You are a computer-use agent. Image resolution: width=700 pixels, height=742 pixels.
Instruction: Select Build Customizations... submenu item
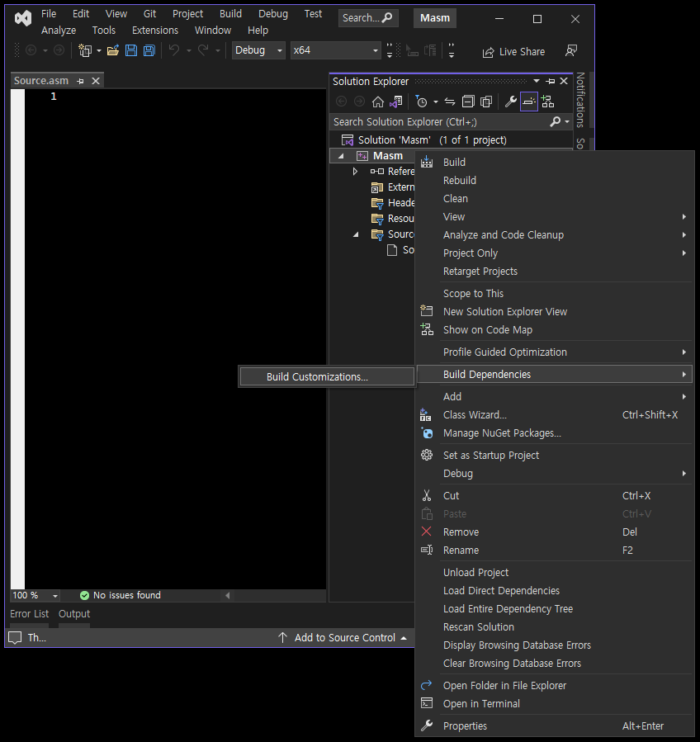(327, 376)
